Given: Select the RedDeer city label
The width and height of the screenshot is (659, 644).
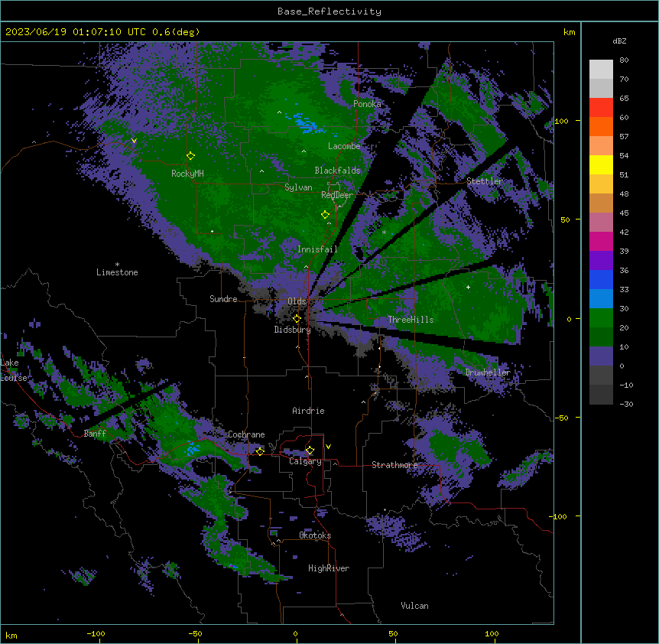Looking at the screenshot, I should pyautogui.click(x=337, y=195).
